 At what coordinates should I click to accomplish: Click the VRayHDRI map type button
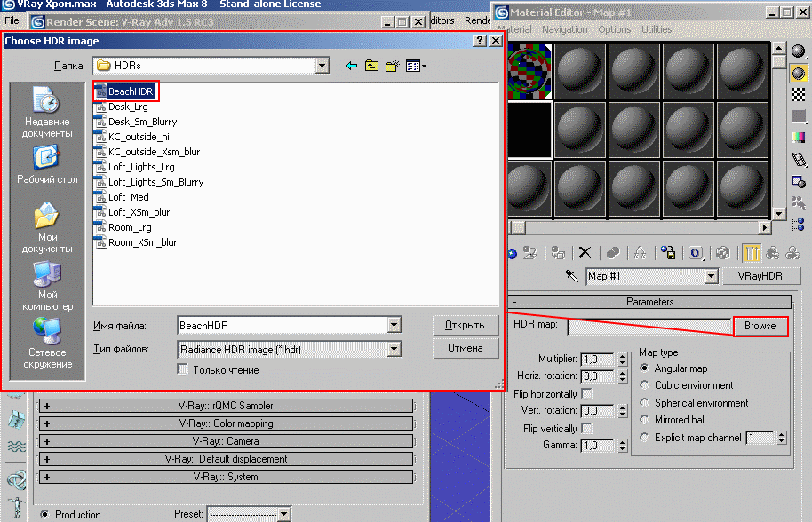coord(761,276)
